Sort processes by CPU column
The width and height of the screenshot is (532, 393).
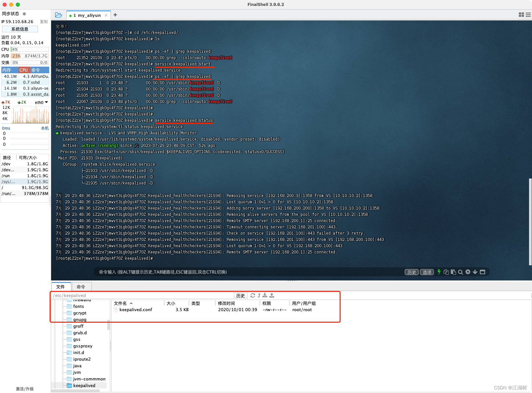(x=24, y=70)
